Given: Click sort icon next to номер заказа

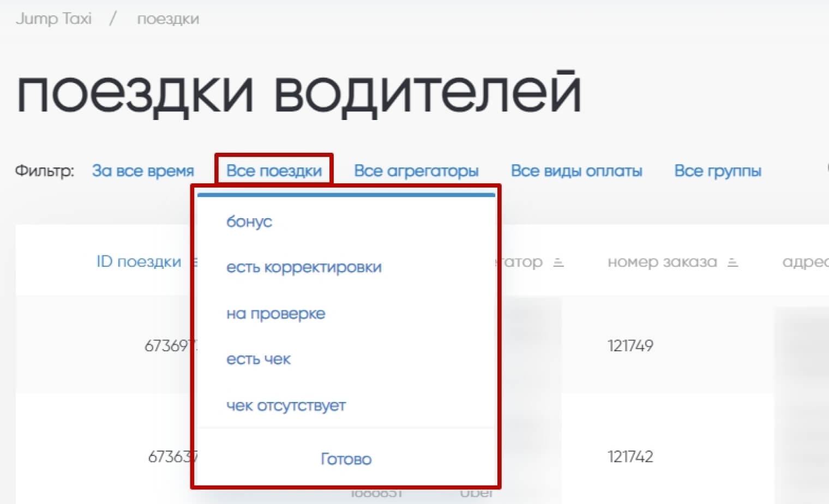Looking at the screenshot, I should pos(732,263).
